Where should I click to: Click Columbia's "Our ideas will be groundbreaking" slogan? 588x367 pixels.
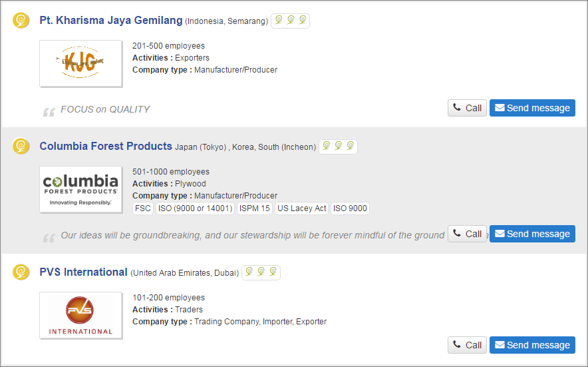(x=252, y=235)
